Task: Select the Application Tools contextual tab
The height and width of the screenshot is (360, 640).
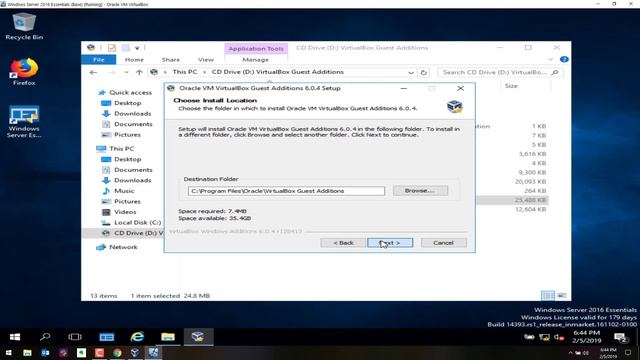Action: click(x=256, y=49)
